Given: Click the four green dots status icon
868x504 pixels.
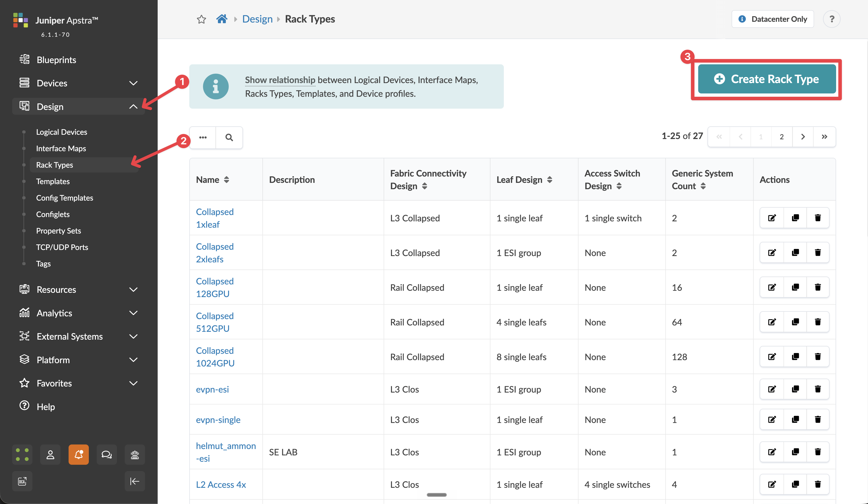Looking at the screenshot, I should (x=22, y=454).
